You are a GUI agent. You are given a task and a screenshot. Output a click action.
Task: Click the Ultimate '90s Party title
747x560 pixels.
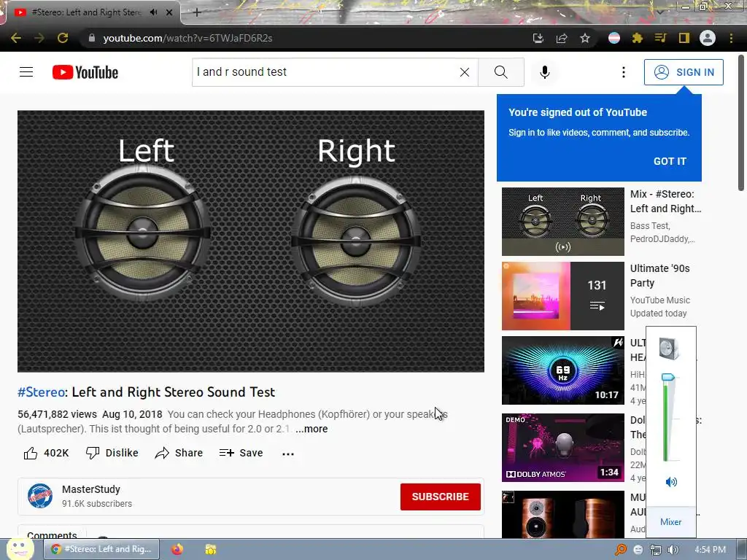659,275
